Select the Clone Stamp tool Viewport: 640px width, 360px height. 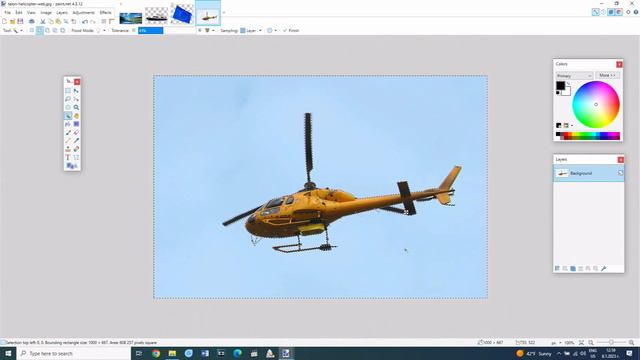coord(68,149)
